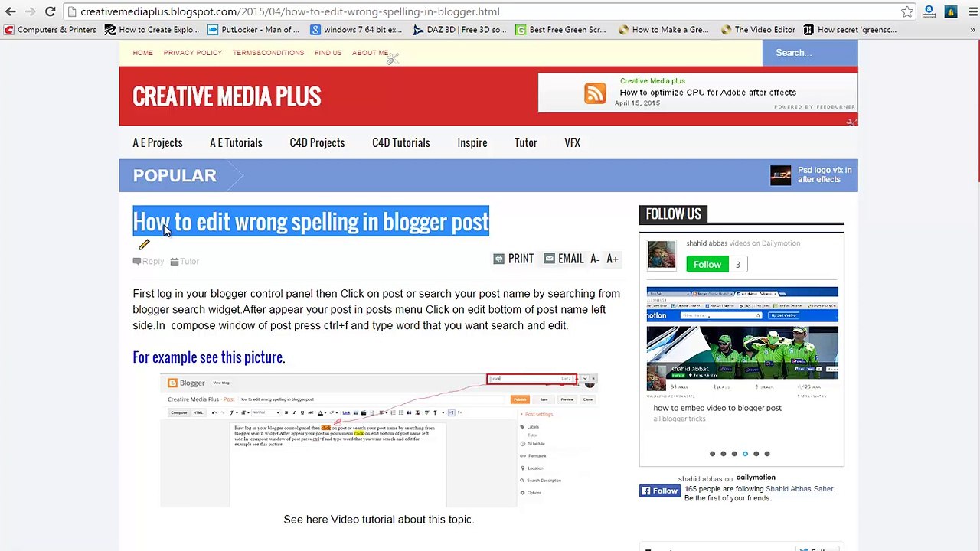The width and height of the screenshot is (980, 551).
Task: Open the A E Projects category
Action: click(x=157, y=142)
